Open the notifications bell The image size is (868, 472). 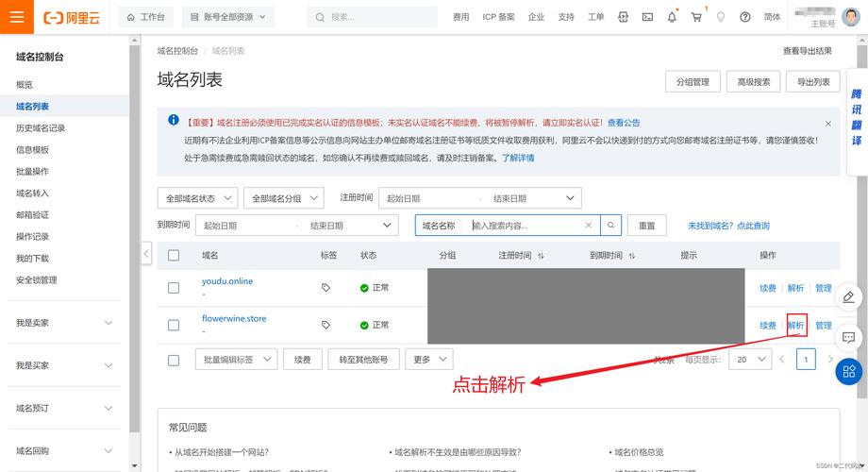click(x=672, y=17)
